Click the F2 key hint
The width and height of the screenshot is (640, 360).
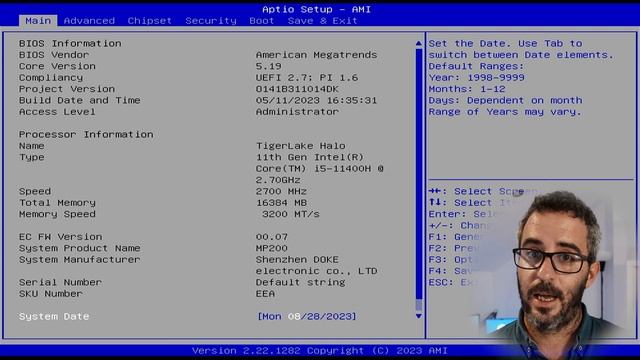(x=453, y=248)
